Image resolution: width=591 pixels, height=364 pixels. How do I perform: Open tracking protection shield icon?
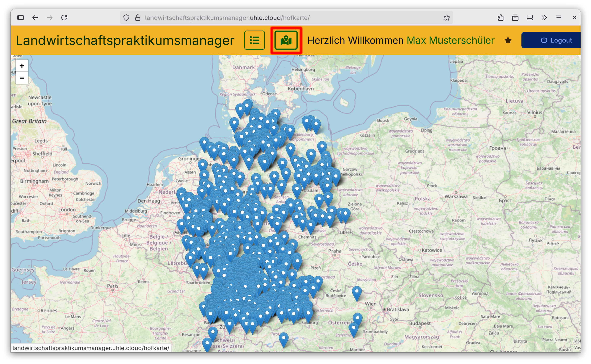point(126,18)
